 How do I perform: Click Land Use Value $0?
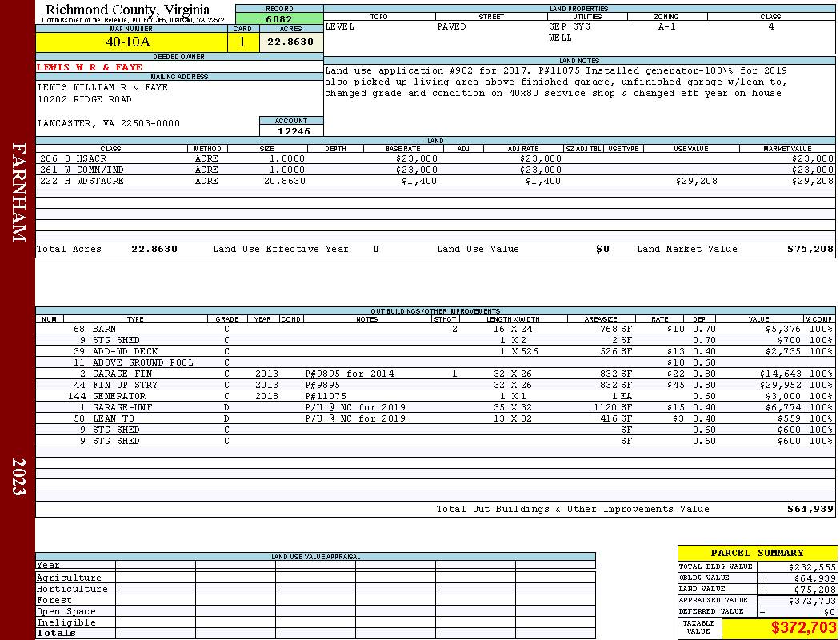(602, 249)
